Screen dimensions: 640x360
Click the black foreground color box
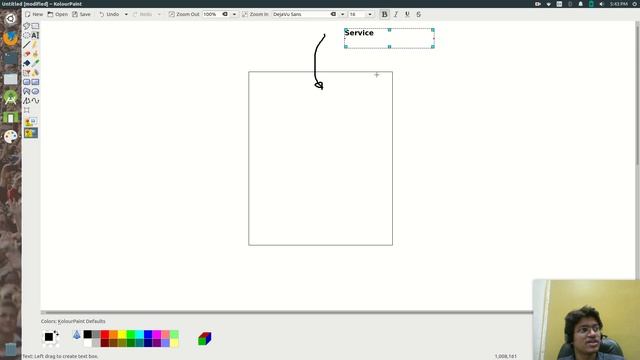(x=49, y=337)
